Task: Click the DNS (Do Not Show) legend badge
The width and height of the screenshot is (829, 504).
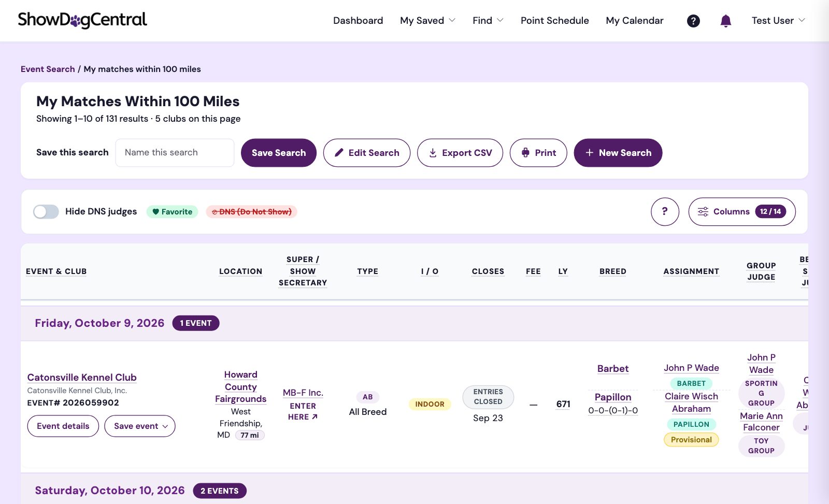Action: [x=251, y=211]
